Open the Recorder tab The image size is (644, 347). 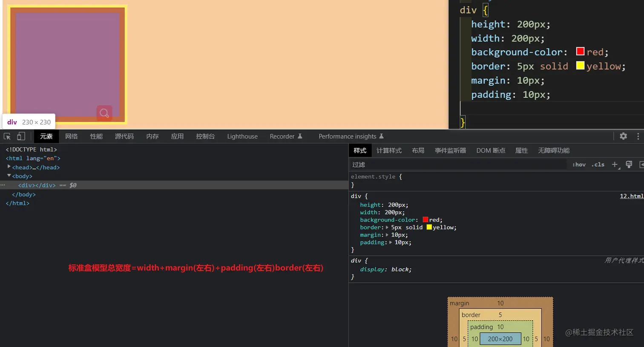click(286, 136)
